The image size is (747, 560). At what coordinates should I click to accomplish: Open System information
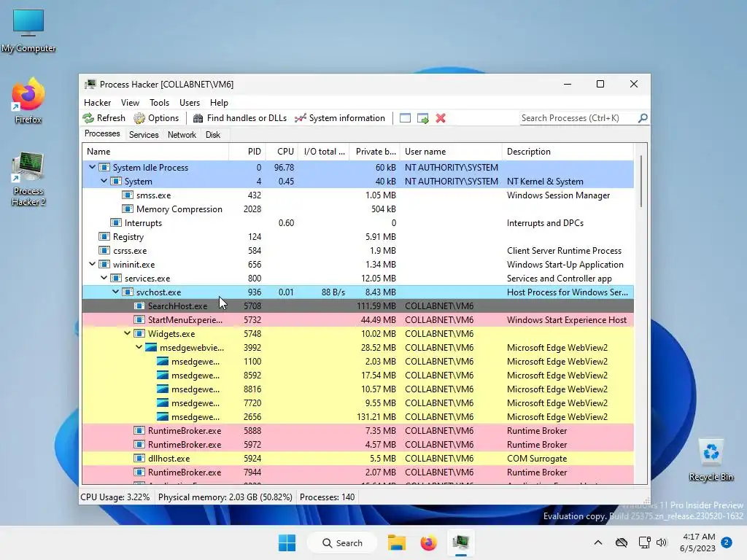340,118
